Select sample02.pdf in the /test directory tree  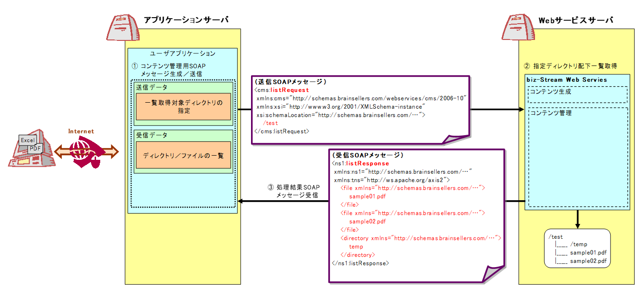coord(588,261)
